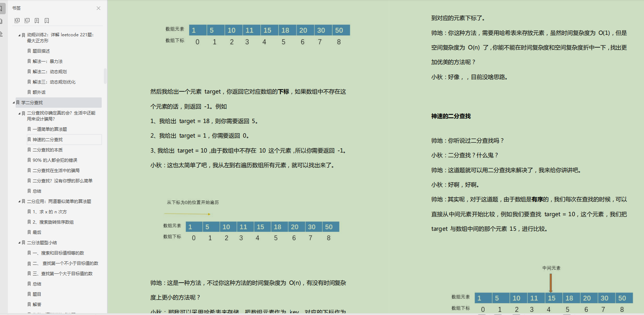Open the 1、求 x 的 n 次方 bookmark
644x315 pixels.
tap(50, 212)
